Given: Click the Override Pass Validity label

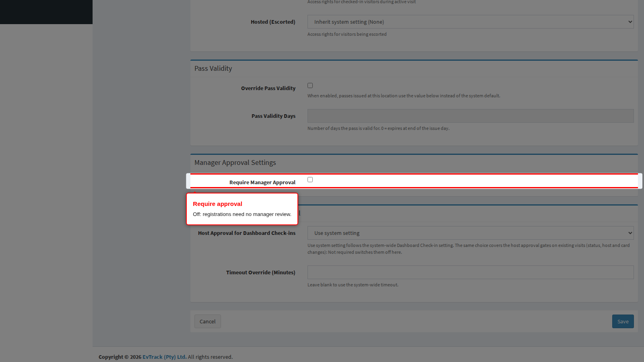Looking at the screenshot, I should point(268,88).
